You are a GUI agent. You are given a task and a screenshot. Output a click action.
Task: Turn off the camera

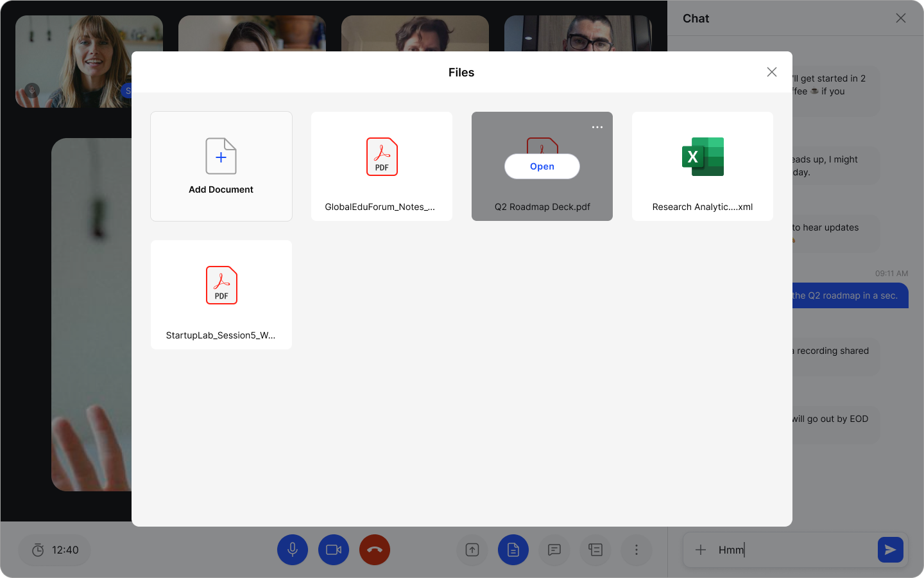(333, 550)
